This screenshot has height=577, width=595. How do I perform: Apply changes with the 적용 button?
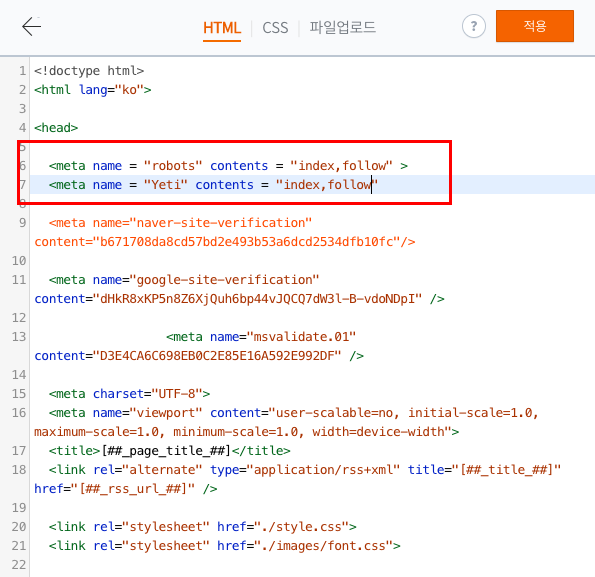click(x=535, y=26)
